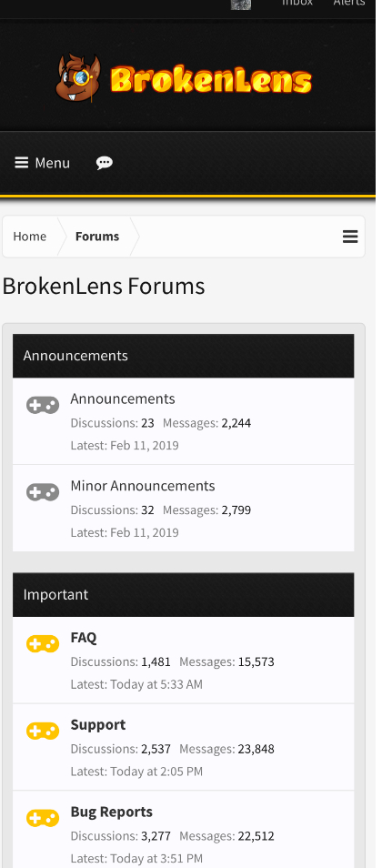Expand the breadcrumb bar hamburger menu
This screenshot has width=382, height=868.
350,237
